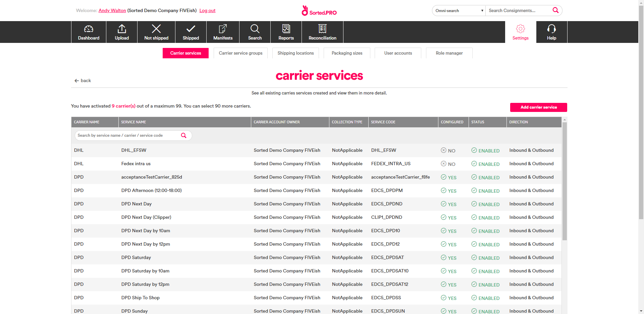
Task: Open Help via the headphones icon
Action: point(551,32)
